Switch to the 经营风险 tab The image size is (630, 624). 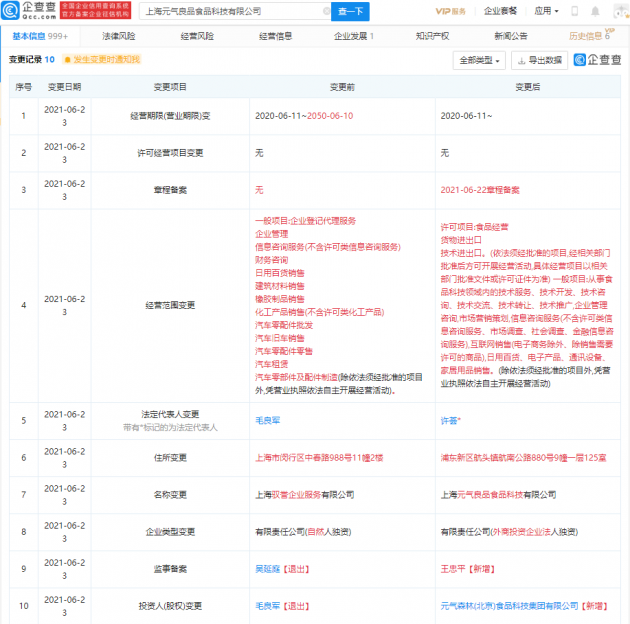click(x=197, y=36)
